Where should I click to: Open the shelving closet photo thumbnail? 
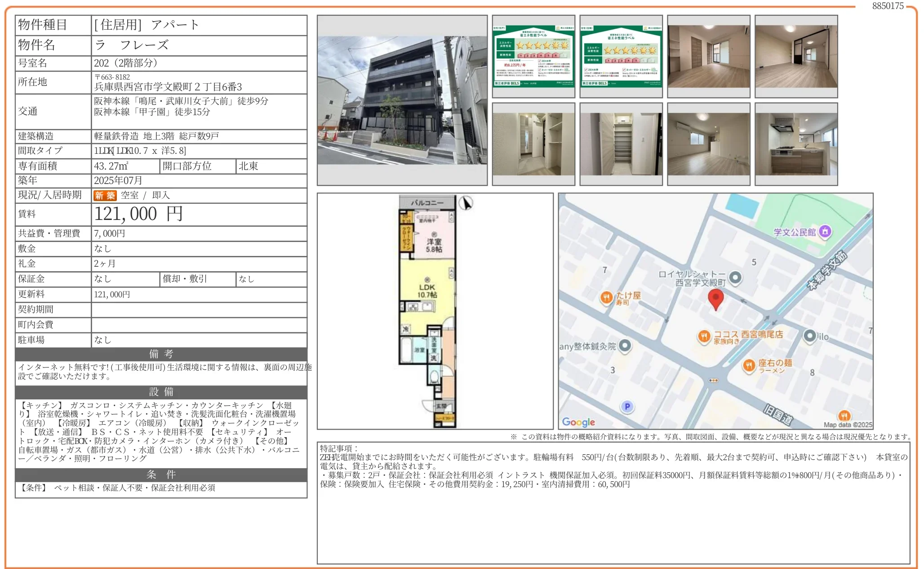tap(621, 144)
